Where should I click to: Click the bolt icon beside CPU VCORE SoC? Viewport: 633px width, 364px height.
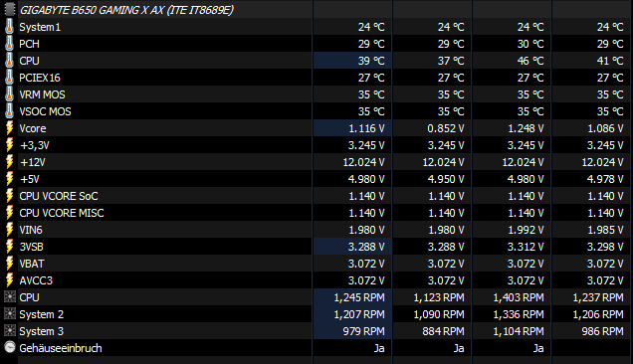pyautogui.click(x=9, y=196)
